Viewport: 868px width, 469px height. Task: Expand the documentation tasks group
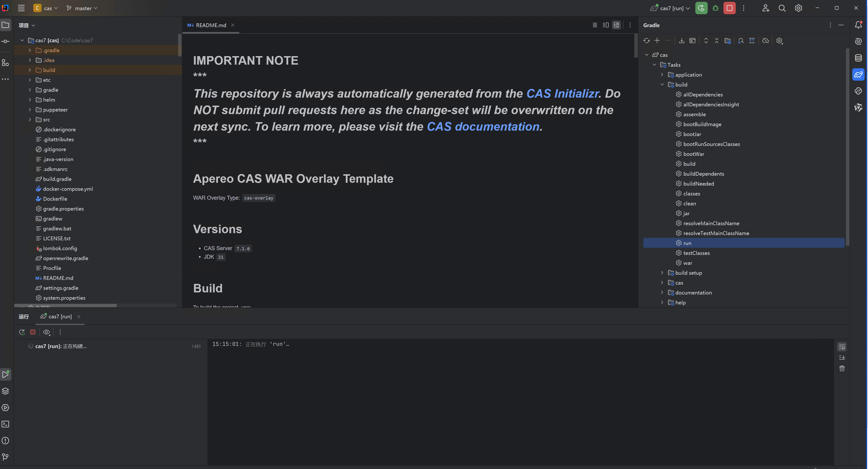tap(662, 293)
